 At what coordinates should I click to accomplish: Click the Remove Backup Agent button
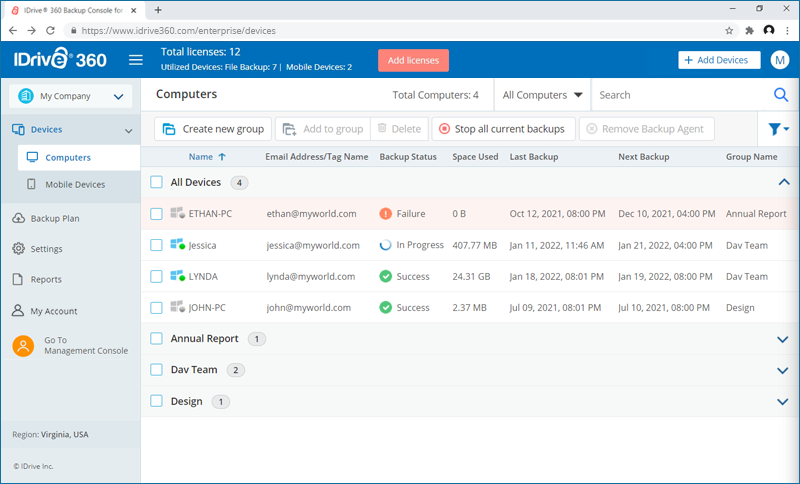pyautogui.click(x=646, y=129)
